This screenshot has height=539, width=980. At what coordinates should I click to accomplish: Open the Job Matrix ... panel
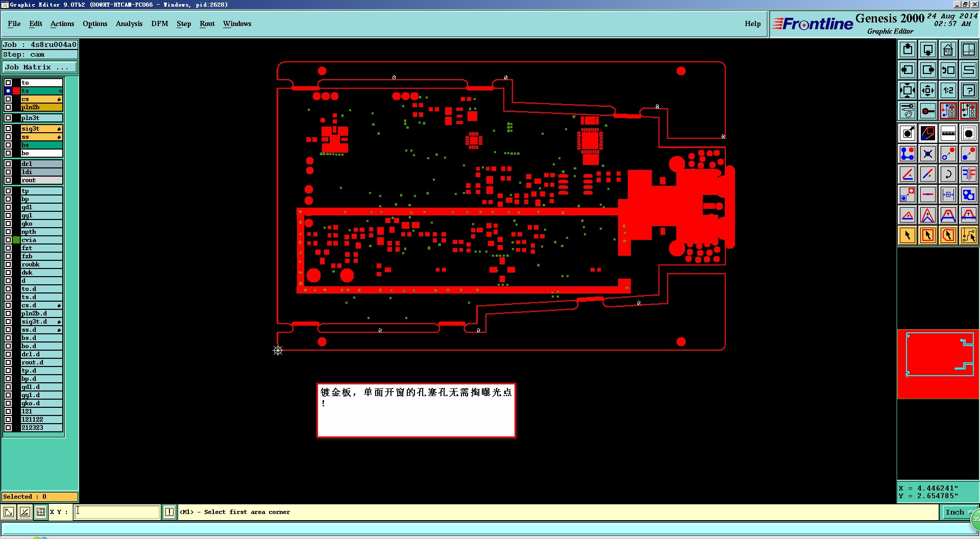pos(40,67)
